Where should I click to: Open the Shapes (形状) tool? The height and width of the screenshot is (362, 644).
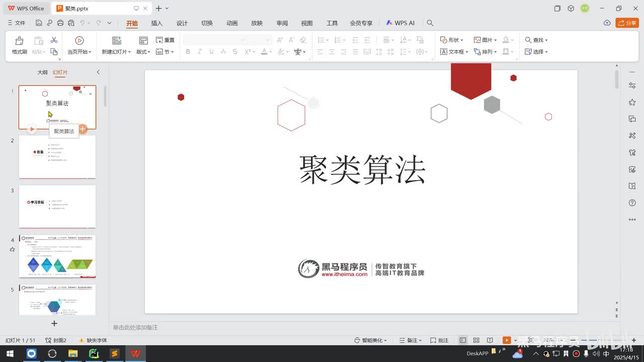(451, 40)
